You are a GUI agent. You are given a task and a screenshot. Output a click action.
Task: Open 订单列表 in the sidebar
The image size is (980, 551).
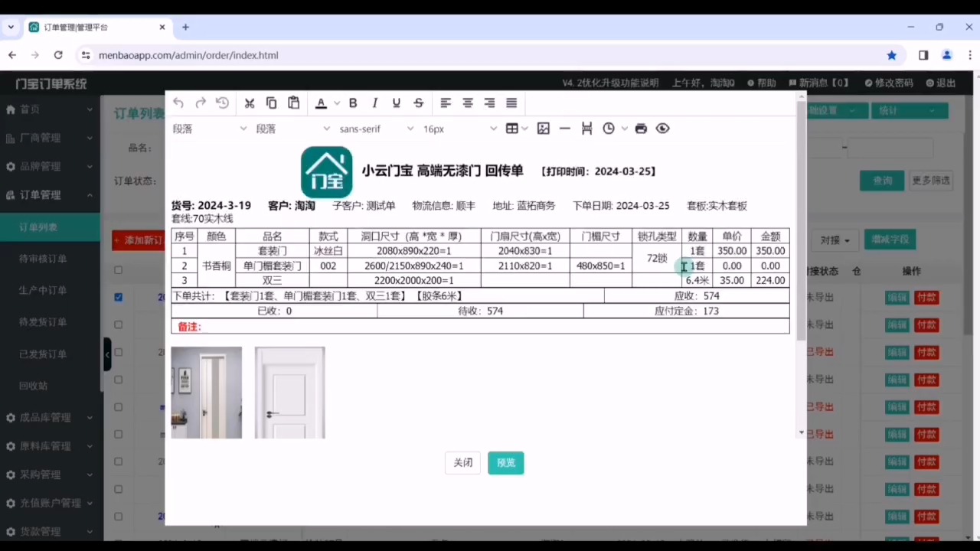coord(50,227)
